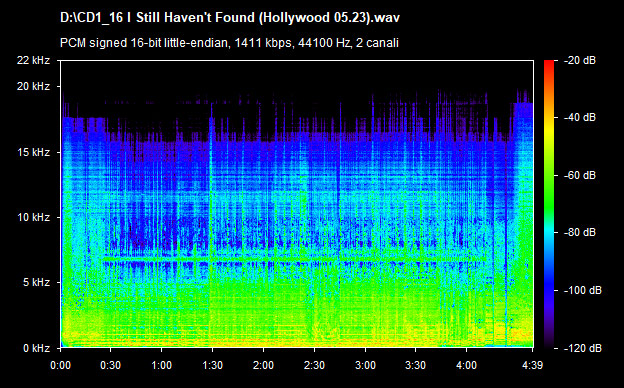624x388 pixels.
Task: Click the 10 kHz frequency label
Action: click(33, 218)
